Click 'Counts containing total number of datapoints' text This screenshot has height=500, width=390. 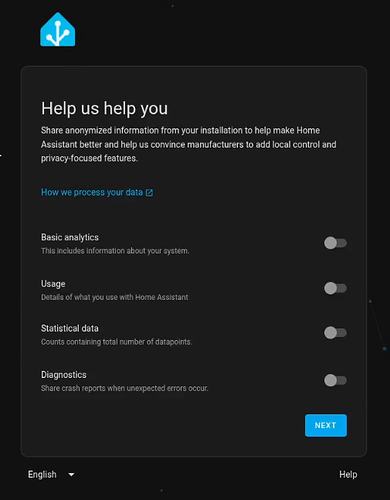click(117, 342)
